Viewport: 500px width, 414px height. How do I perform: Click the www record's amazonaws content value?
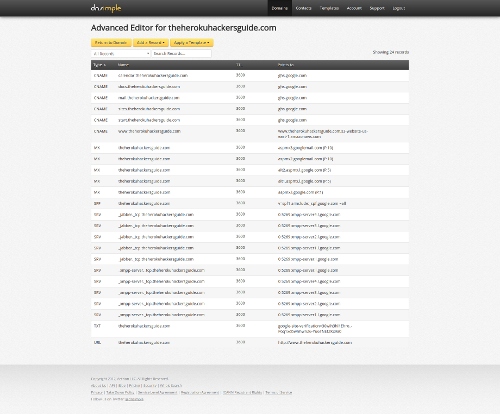tap(323, 134)
